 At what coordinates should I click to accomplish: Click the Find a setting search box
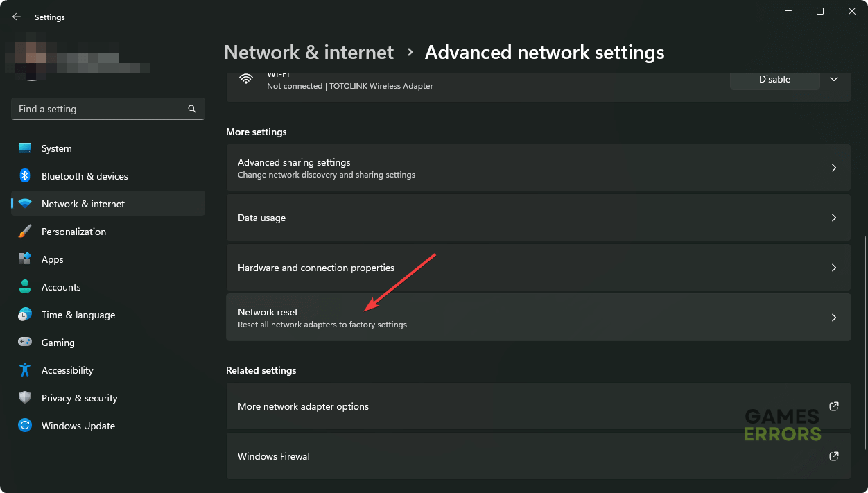[x=101, y=109]
